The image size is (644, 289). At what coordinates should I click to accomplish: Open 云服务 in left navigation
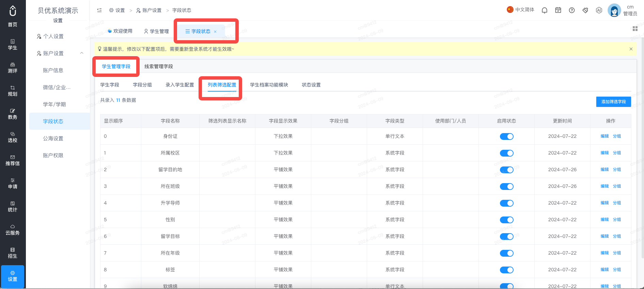click(x=13, y=230)
